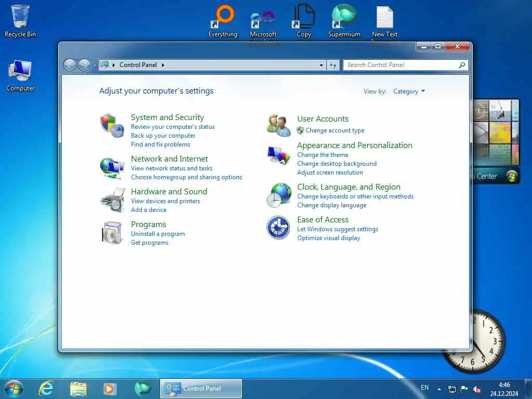The height and width of the screenshot is (399, 532).
Task: Open the Everything desktop shortcut
Action: click(223, 21)
